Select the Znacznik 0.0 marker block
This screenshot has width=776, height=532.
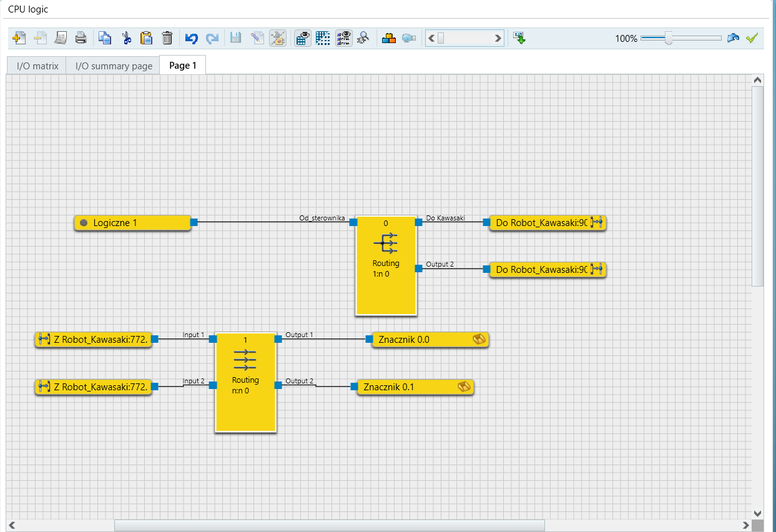pos(430,340)
